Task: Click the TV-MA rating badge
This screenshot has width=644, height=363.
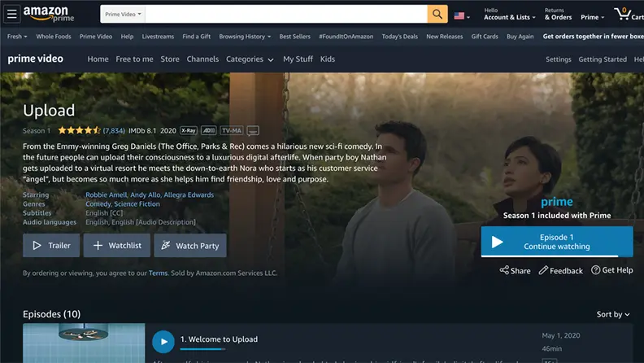Action: point(231,131)
